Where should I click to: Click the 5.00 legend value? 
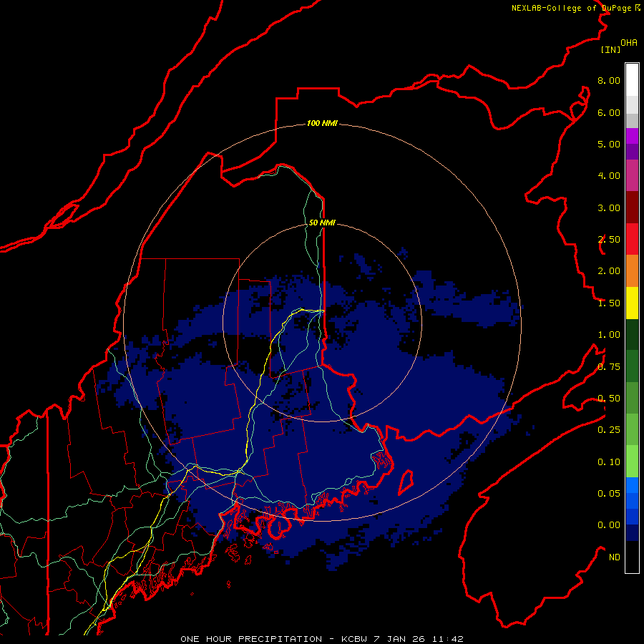609,144
